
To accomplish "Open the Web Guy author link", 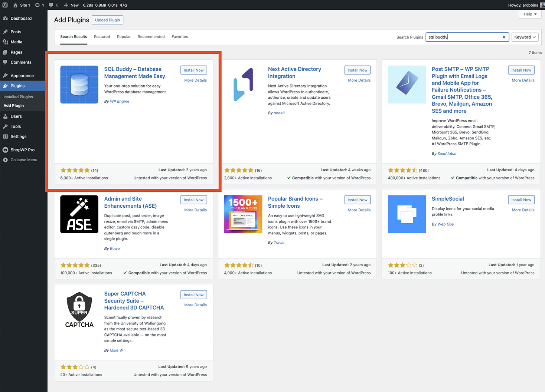I will pyautogui.click(x=446, y=224).
